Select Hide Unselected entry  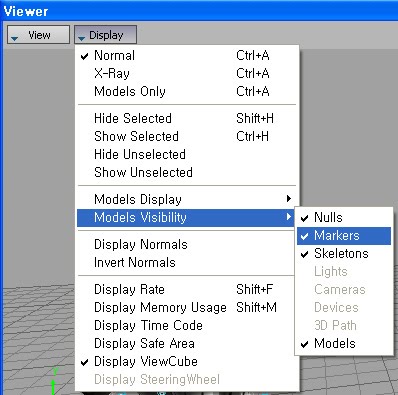186,154
